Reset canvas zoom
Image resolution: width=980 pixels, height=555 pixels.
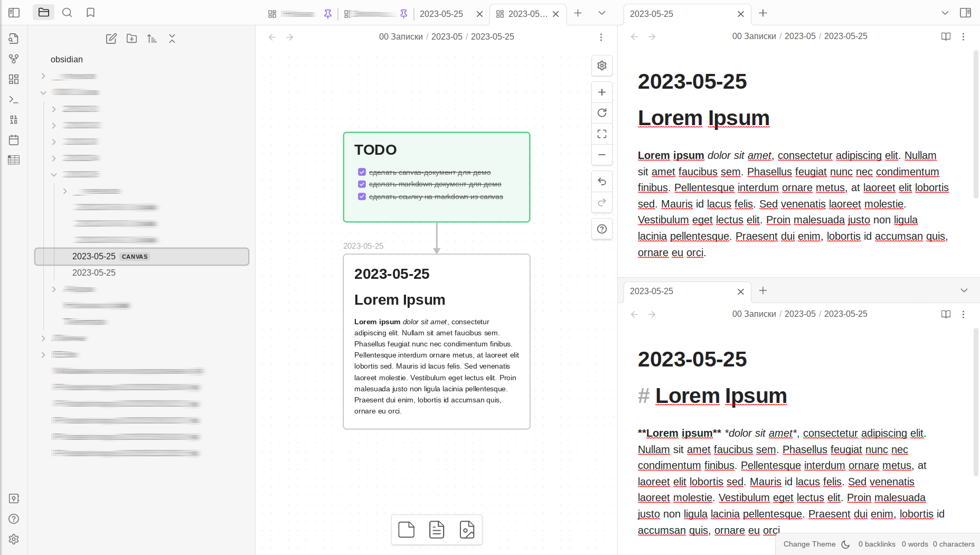(x=602, y=113)
